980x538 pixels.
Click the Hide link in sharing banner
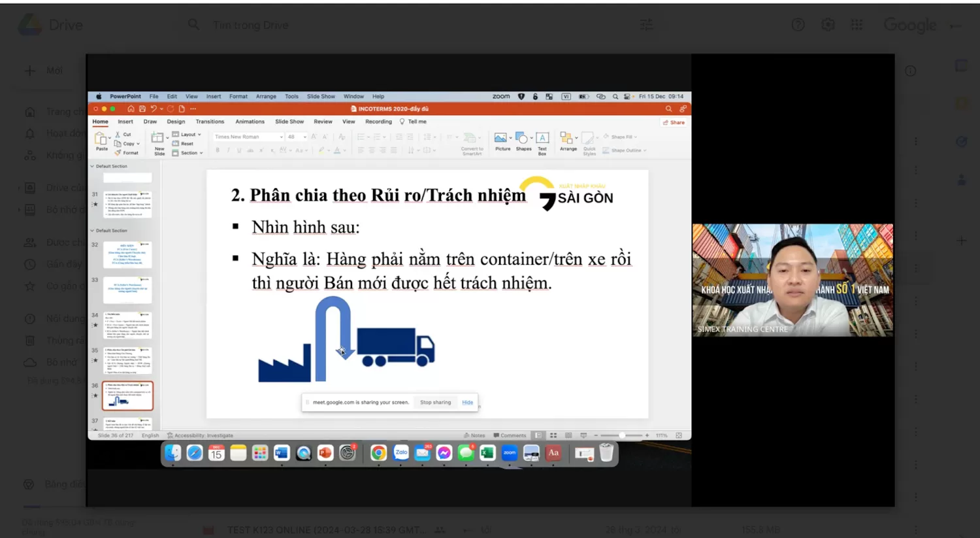[x=467, y=403]
